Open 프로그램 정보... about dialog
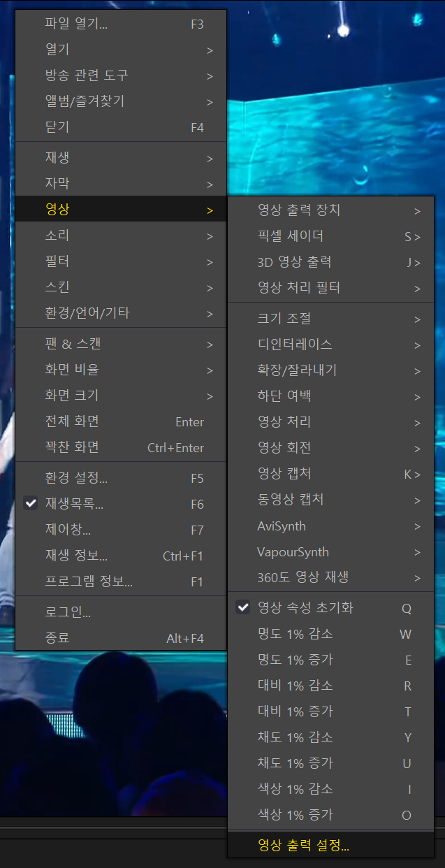The image size is (445, 868). point(121,581)
